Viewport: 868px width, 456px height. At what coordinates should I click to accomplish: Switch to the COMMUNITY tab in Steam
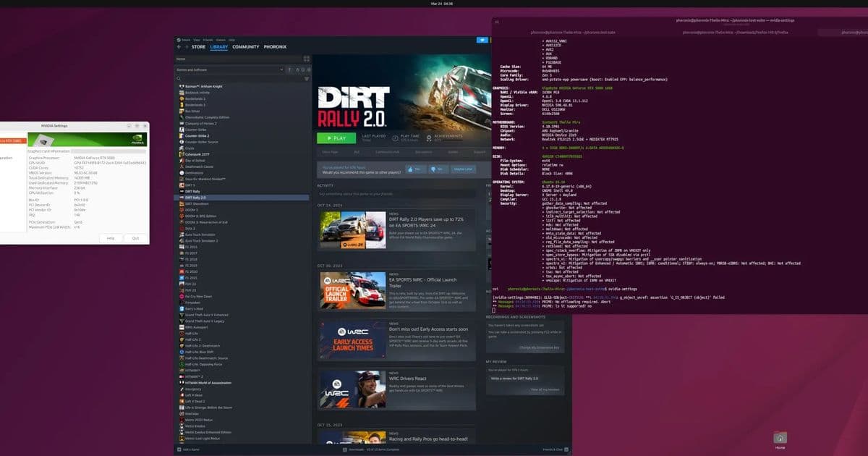[246, 47]
